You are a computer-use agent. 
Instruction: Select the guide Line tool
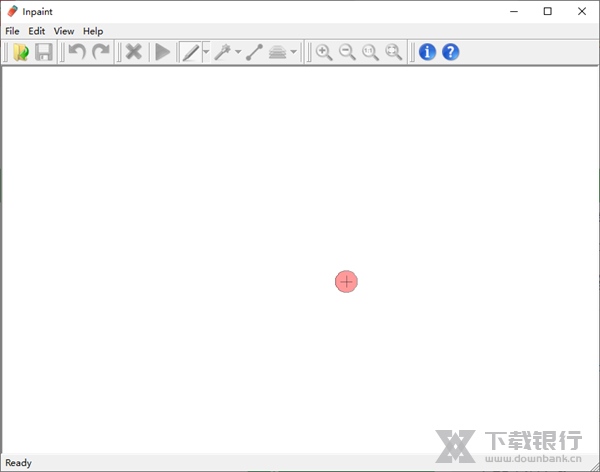254,52
